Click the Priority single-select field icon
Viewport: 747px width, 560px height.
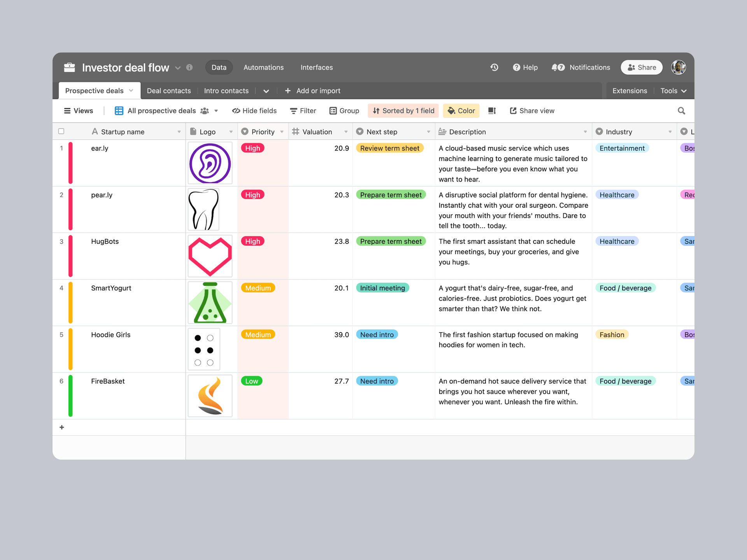pyautogui.click(x=245, y=131)
